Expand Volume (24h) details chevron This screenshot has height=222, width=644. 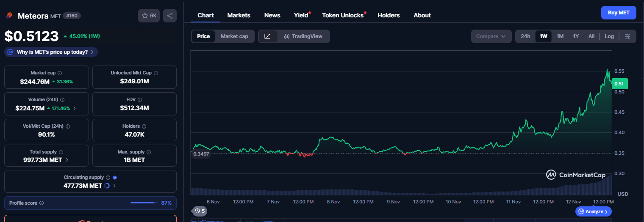pos(75,108)
